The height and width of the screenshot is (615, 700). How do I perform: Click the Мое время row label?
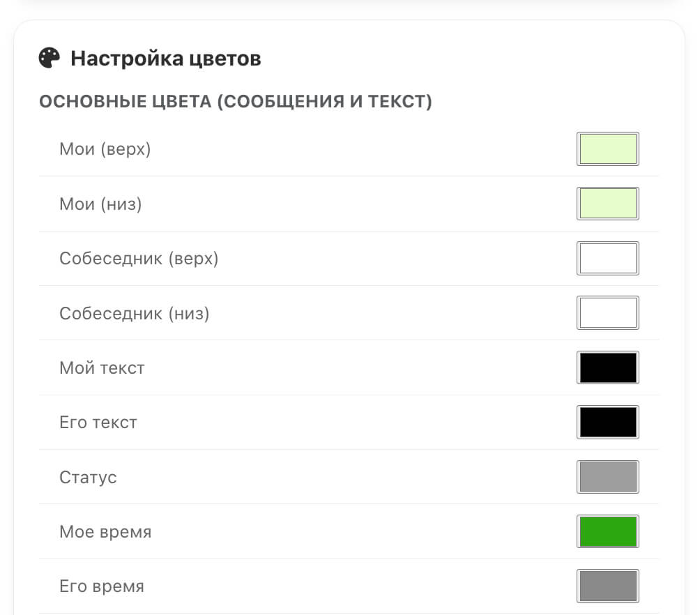click(105, 531)
